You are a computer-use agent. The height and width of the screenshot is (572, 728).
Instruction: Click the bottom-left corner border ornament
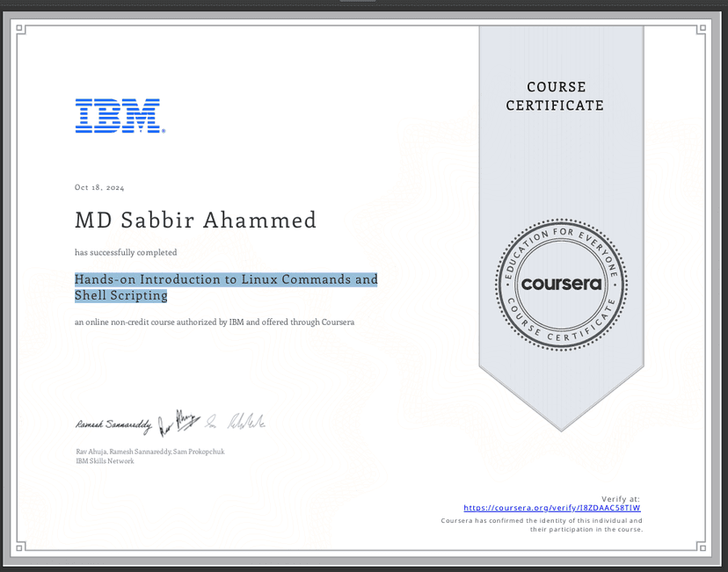coord(20,547)
